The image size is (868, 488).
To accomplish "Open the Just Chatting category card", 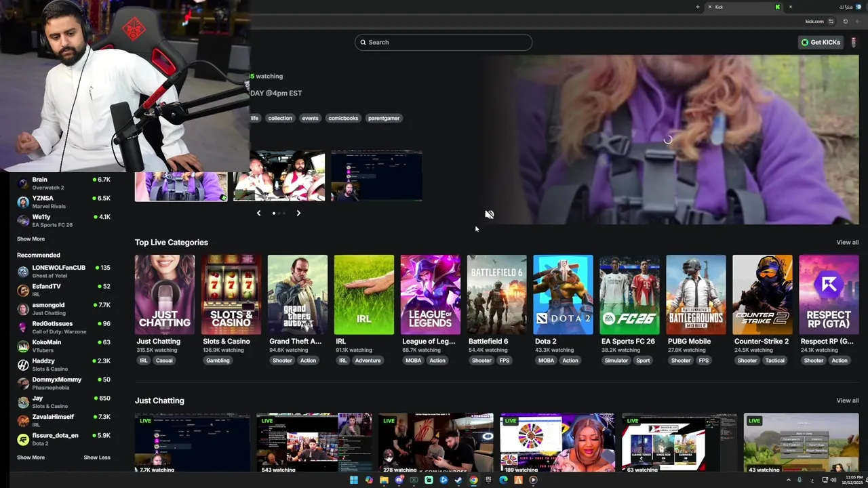I will tap(165, 295).
